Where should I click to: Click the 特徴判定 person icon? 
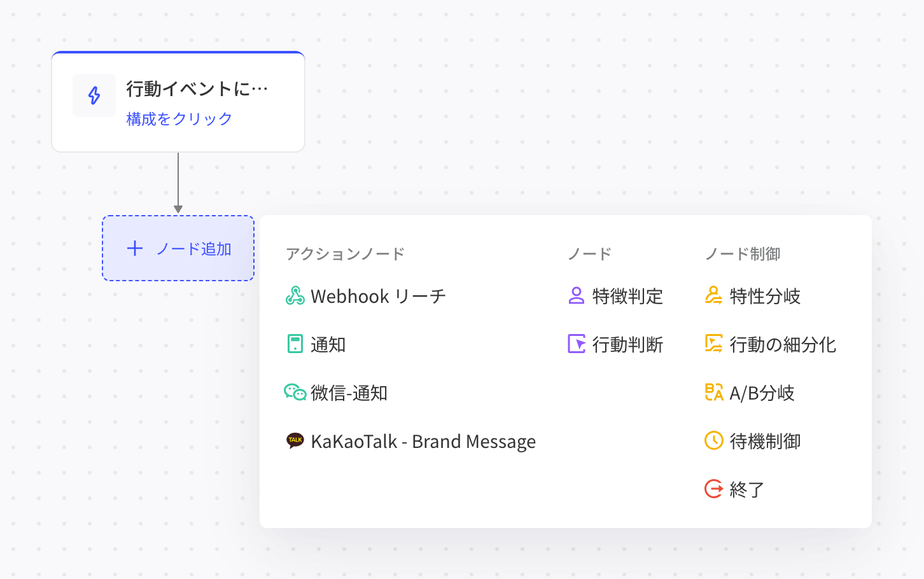(577, 296)
